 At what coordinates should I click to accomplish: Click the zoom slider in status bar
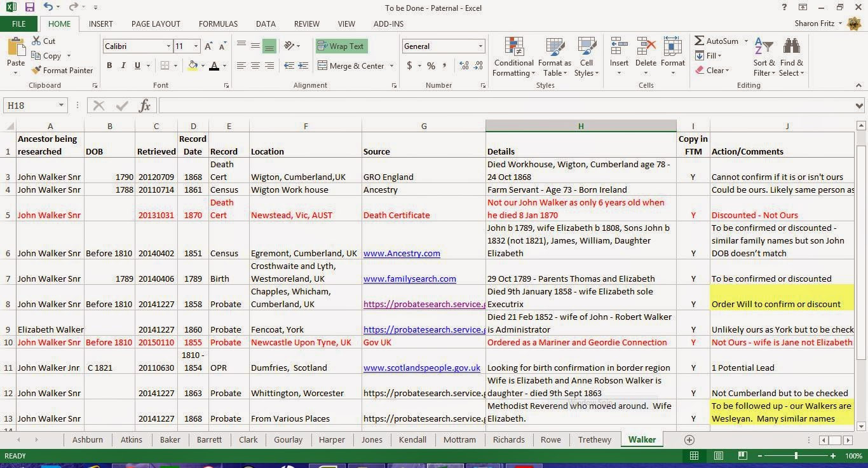click(796, 456)
